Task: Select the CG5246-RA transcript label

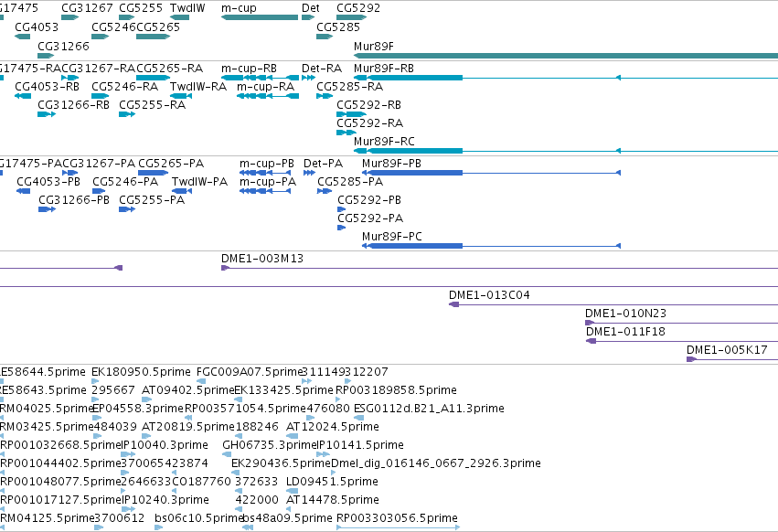Action: [x=125, y=86]
